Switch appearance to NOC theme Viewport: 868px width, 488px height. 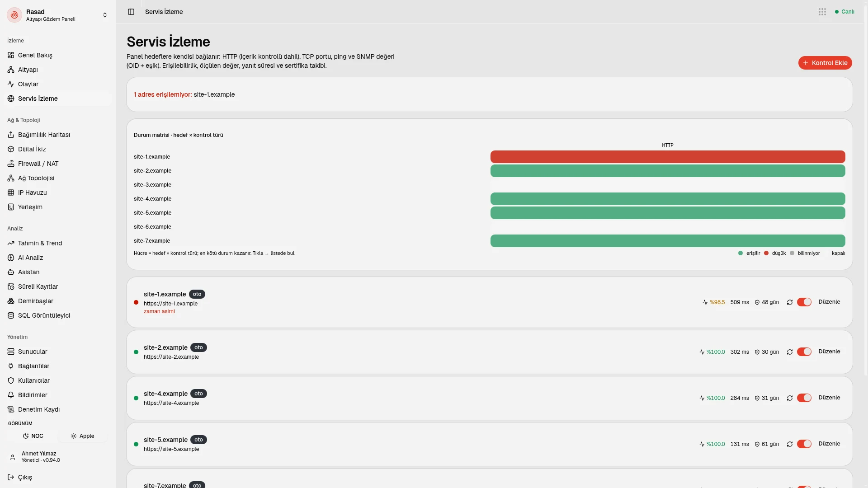click(x=33, y=436)
